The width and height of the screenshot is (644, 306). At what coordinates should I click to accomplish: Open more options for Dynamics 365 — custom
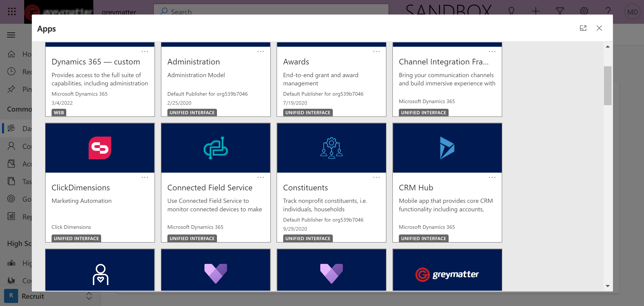145,52
